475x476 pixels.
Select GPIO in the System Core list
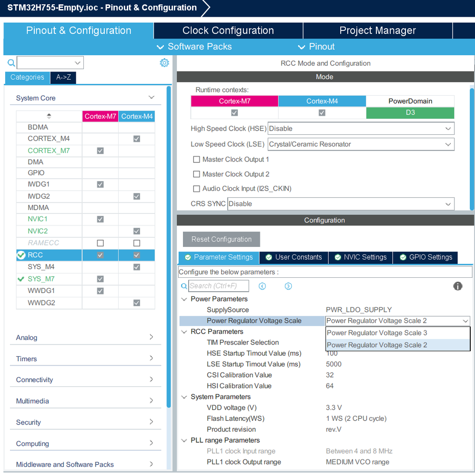36,173
